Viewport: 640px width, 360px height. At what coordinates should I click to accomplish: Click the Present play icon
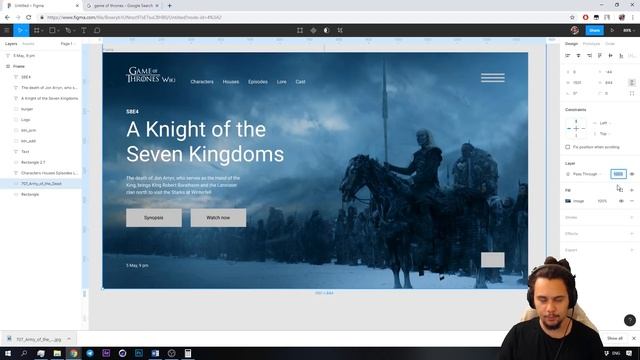coord(612,30)
